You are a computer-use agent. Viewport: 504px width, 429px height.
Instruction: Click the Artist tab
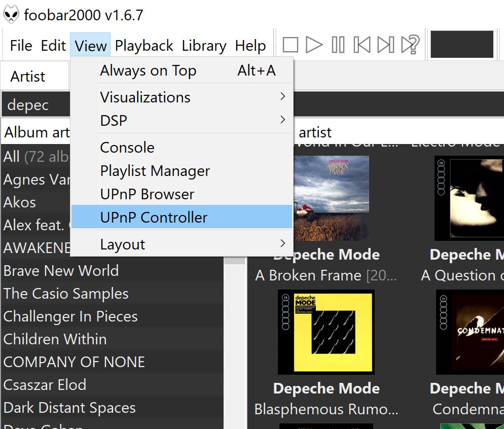(x=34, y=76)
